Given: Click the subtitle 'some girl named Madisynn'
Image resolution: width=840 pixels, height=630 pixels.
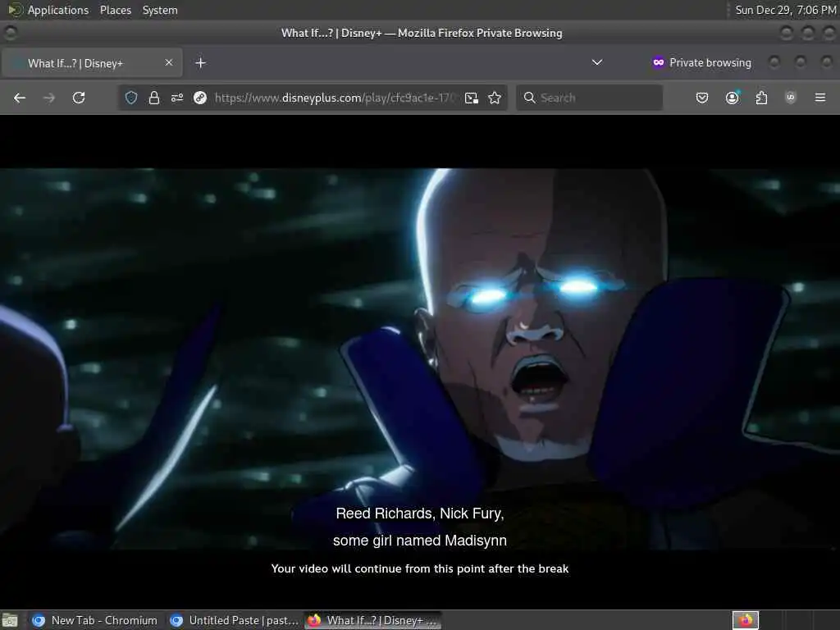Looking at the screenshot, I should (x=420, y=541).
